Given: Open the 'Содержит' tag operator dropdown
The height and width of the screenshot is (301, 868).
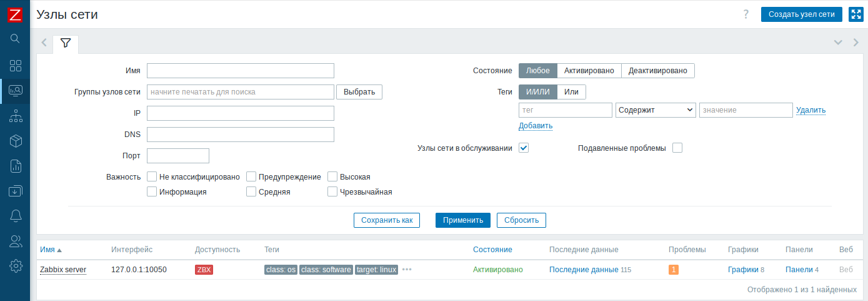Looking at the screenshot, I should [x=656, y=110].
